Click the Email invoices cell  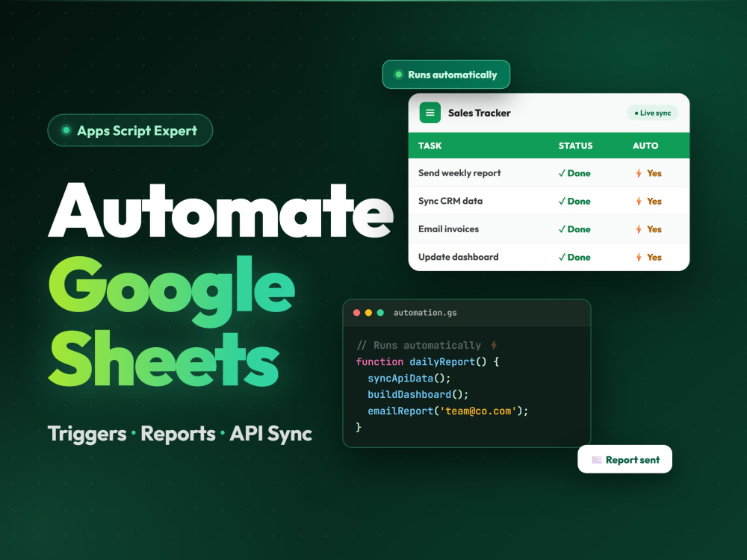[x=448, y=229]
